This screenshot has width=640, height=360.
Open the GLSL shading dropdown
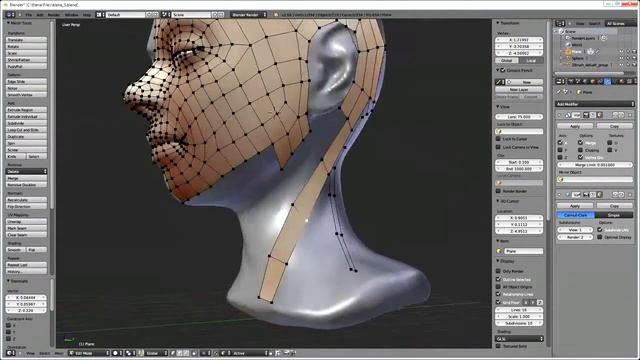pos(519,339)
